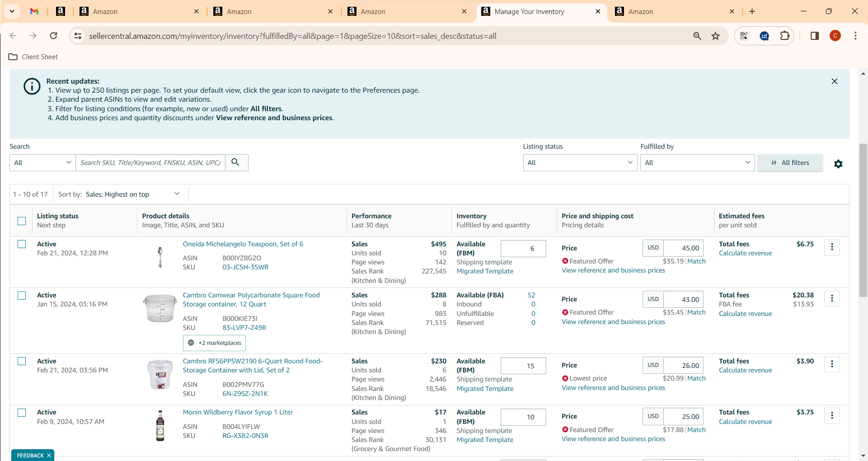
Task: Open currency selector for Monin Syrup price
Action: click(x=653, y=416)
